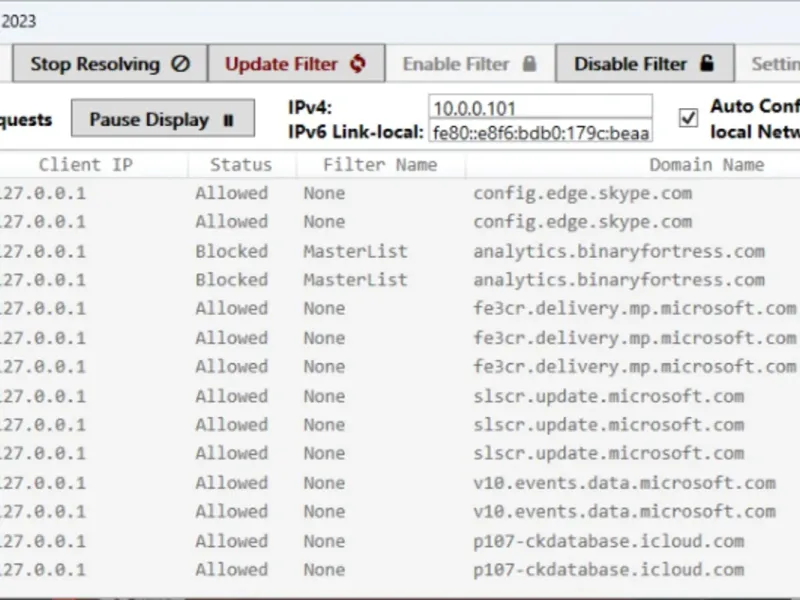The width and height of the screenshot is (800, 600).
Task: Pause the request display
Action: [x=162, y=119]
